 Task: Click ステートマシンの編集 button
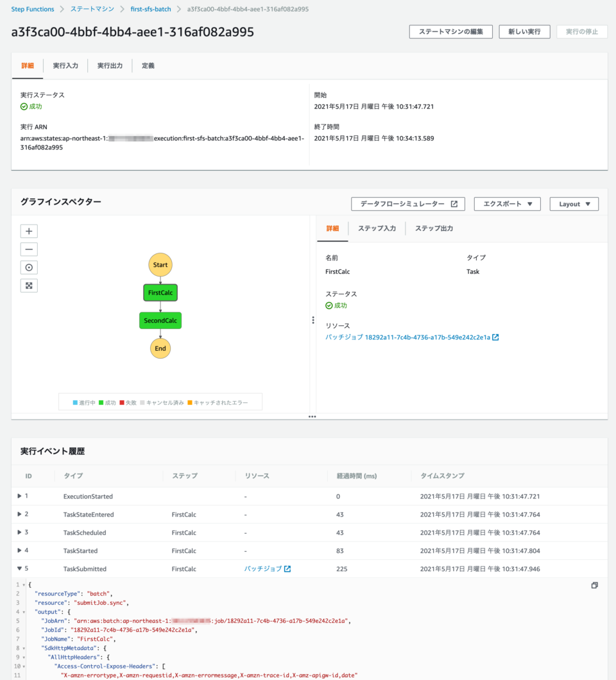(450, 31)
